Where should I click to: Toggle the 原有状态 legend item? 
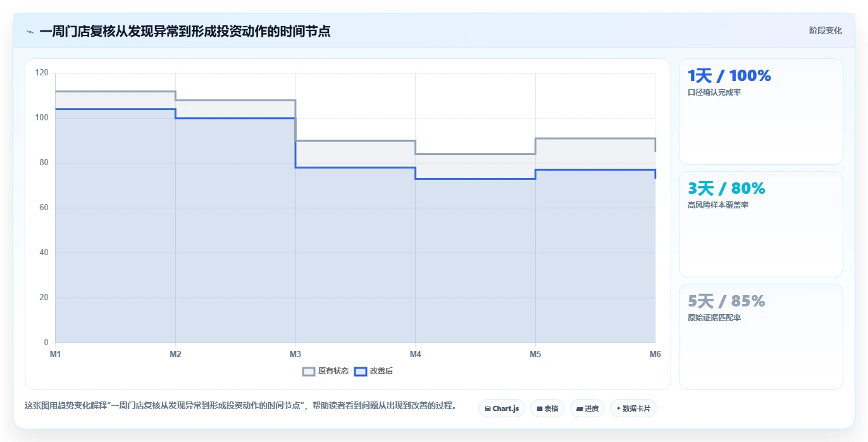pyautogui.click(x=325, y=371)
